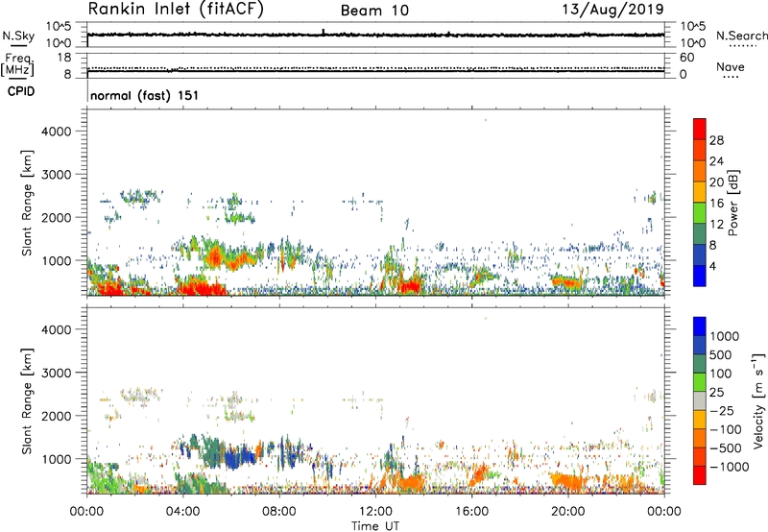Click the 'Velocity [m s-1]' colorbar label
768x532 pixels.
758,400
